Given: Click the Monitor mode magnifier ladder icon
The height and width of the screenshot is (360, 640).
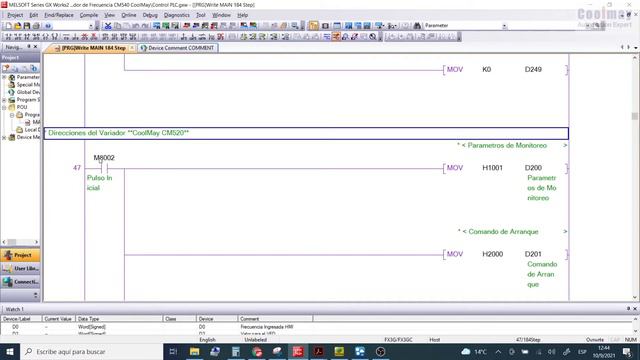Looking at the screenshot, I should click(x=345, y=37).
